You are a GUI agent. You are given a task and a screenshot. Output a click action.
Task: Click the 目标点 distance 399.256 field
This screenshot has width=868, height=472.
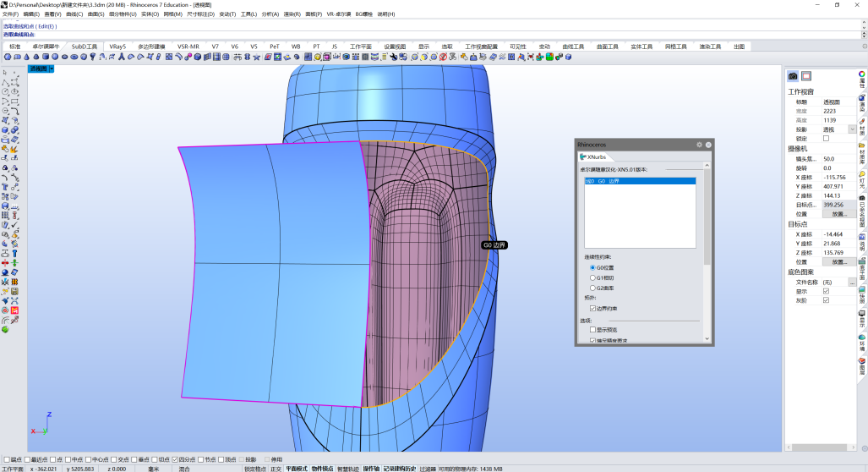pos(838,205)
